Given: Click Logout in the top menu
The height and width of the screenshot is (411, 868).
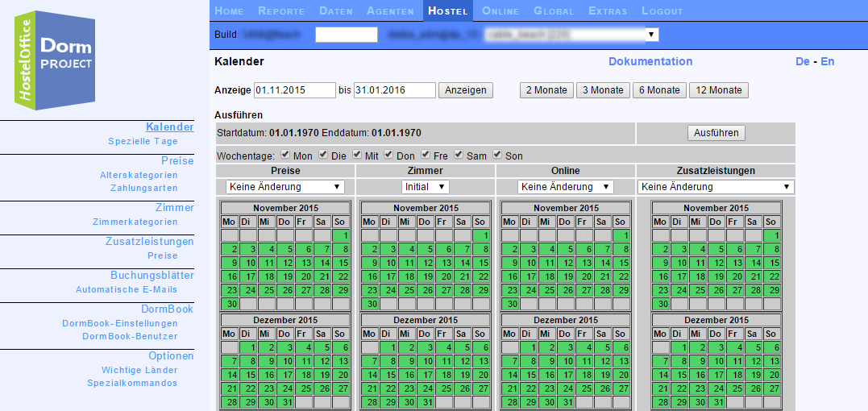Looking at the screenshot, I should click(x=662, y=10).
